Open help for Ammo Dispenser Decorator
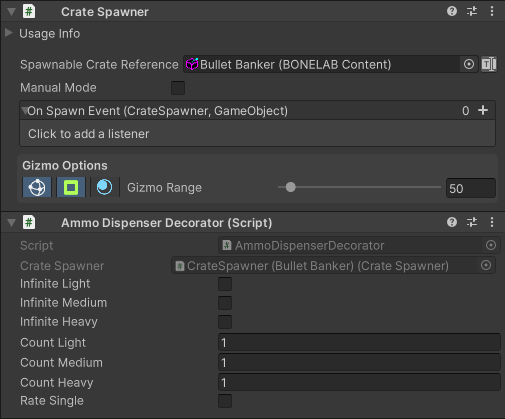The image size is (505, 419). tap(452, 222)
